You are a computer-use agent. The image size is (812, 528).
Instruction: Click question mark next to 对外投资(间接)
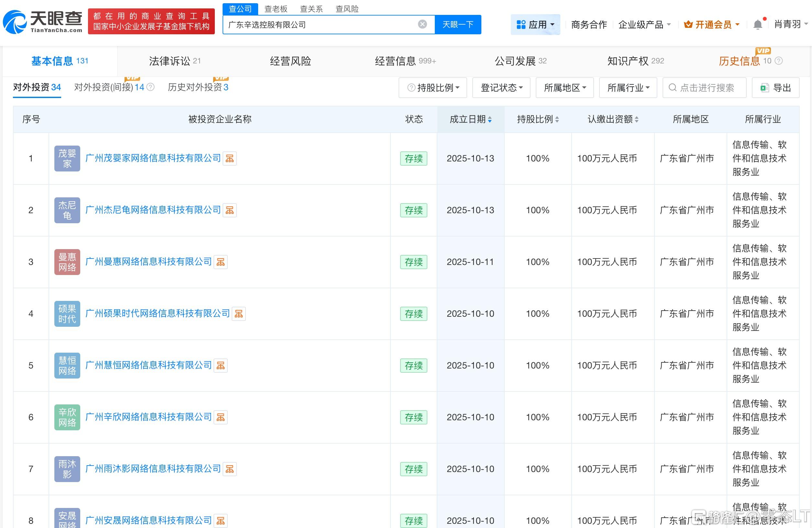[x=150, y=87]
